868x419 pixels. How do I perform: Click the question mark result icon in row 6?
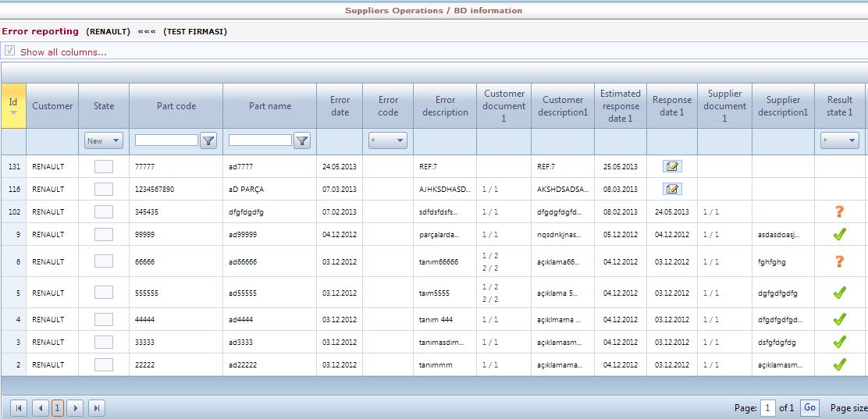(840, 261)
